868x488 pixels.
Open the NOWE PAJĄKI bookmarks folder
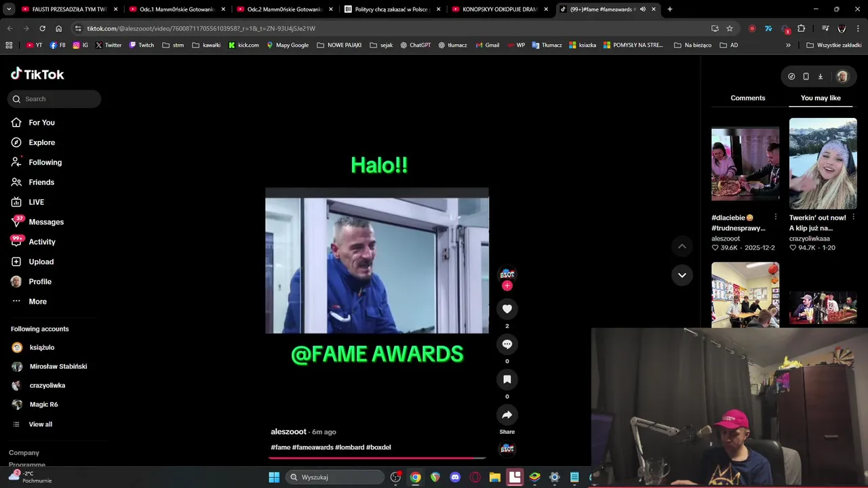click(339, 45)
